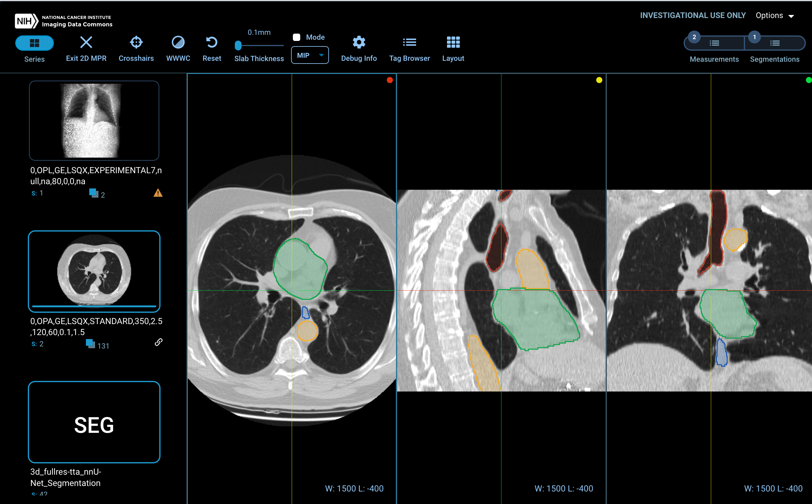Screen dimensions: 812x504
Task: Toggle the Measurements panel
Action: tap(714, 43)
